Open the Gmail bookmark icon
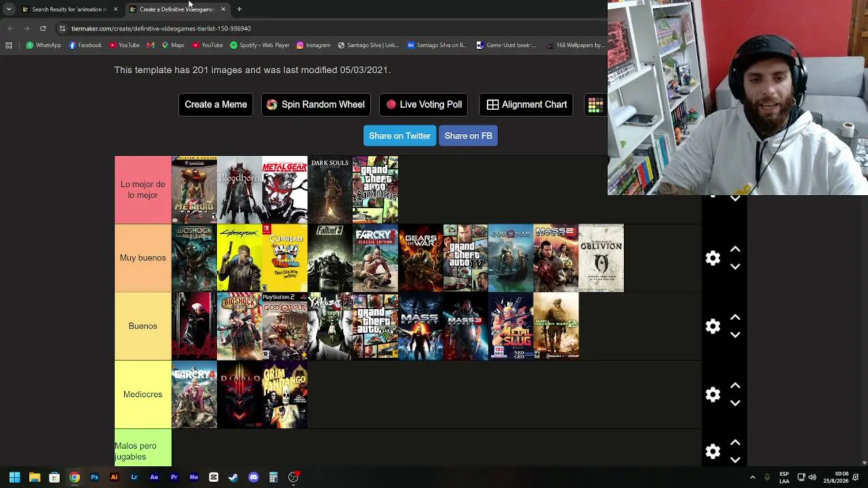The height and width of the screenshot is (488, 868). (151, 45)
